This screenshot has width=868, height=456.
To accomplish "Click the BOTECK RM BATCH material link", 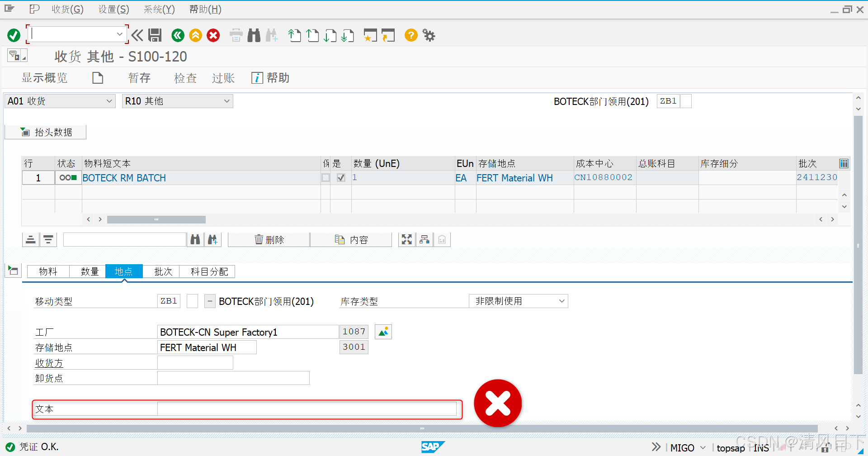I will point(124,178).
